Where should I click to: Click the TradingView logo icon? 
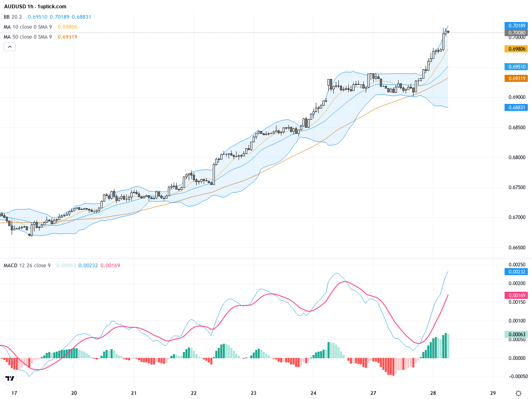pyautogui.click(x=10, y=378)
